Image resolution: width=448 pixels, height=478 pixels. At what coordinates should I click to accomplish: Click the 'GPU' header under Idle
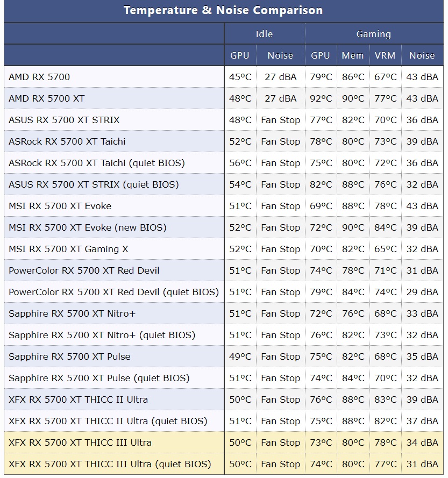[240, 55]
